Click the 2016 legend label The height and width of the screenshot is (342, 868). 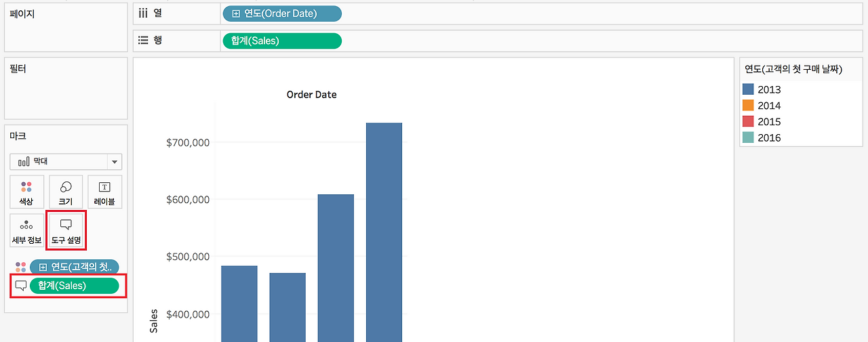pyautogui.click(x=769, y=137)
